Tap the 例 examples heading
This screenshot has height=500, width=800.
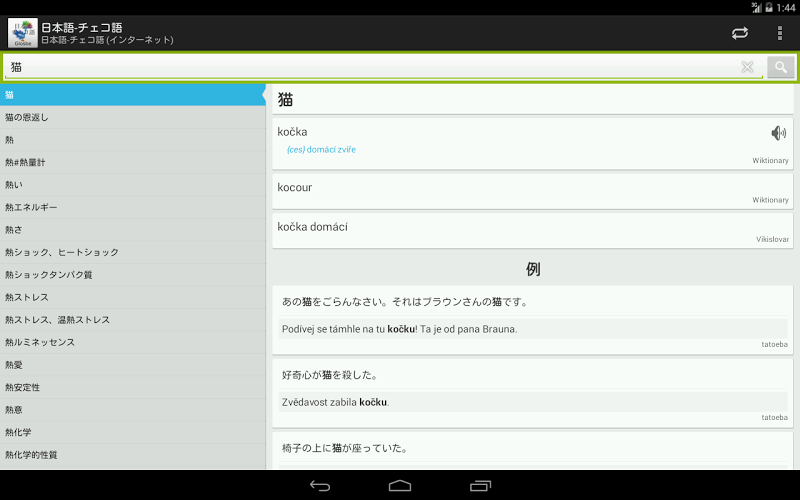[x=533, y=269]
